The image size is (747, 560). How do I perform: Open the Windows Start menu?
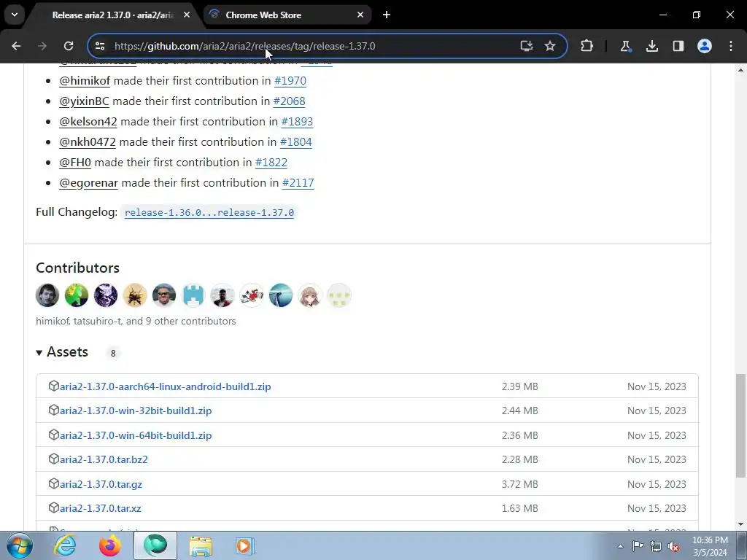pos(19,545)
